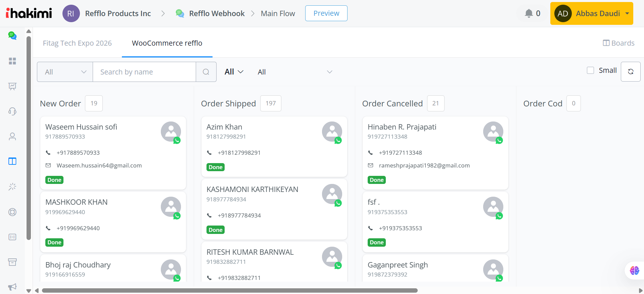The height and width of the screenshot is (294, 644).
Task: Click MASHKOOR KHAN's profile avatar
Action: (x=171, y=207)
